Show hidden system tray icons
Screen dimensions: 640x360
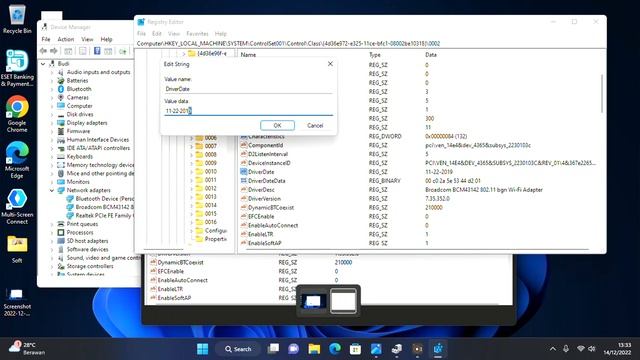click(x=553, y=349)
